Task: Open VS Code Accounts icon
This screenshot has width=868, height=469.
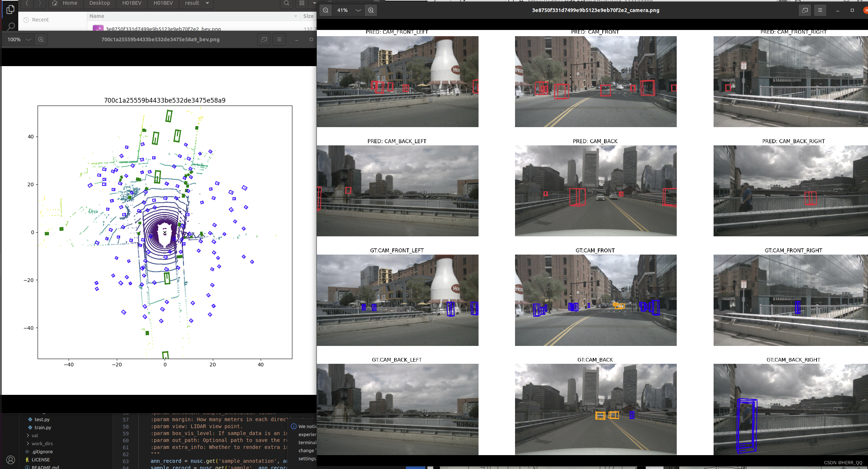Action: 11,460
